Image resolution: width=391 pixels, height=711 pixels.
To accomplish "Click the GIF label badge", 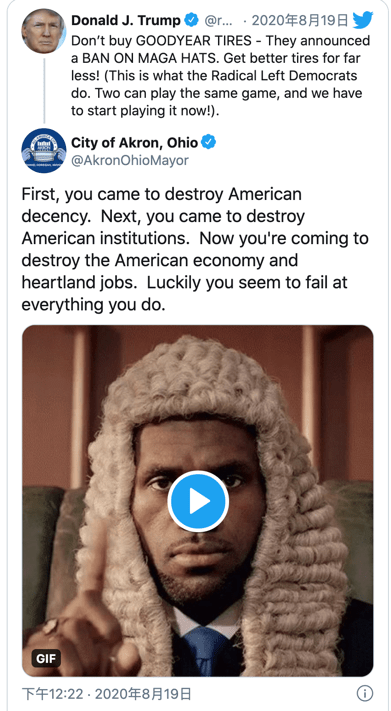I will tap(46, 658).
